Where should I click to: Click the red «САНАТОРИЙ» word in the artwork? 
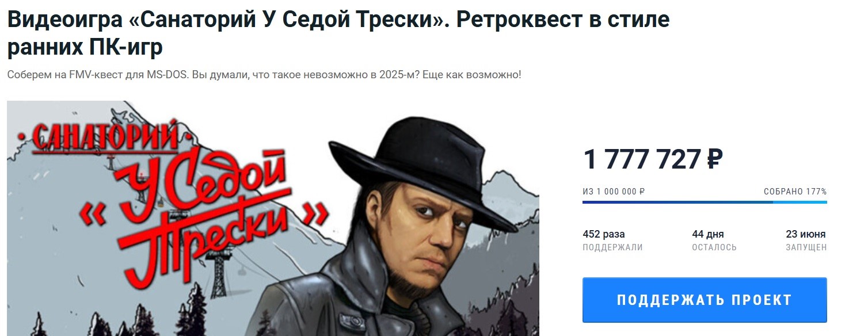106,139
